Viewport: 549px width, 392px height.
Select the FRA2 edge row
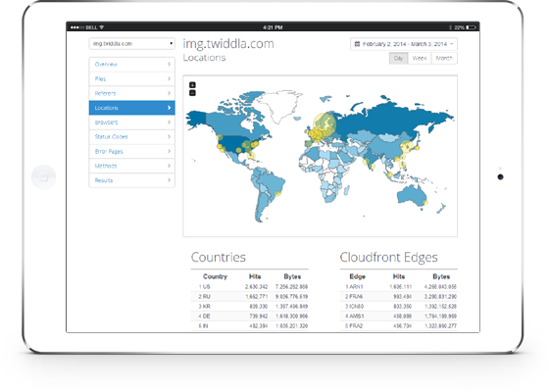coord(399,325)
